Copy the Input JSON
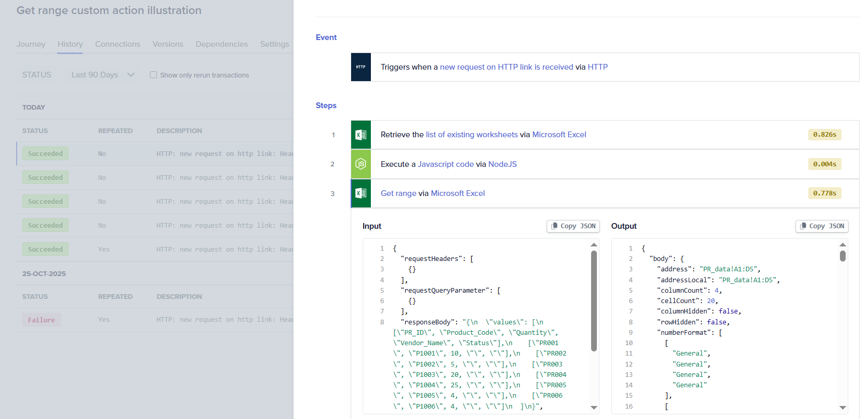Screen dimensions: 868x419 573,226
